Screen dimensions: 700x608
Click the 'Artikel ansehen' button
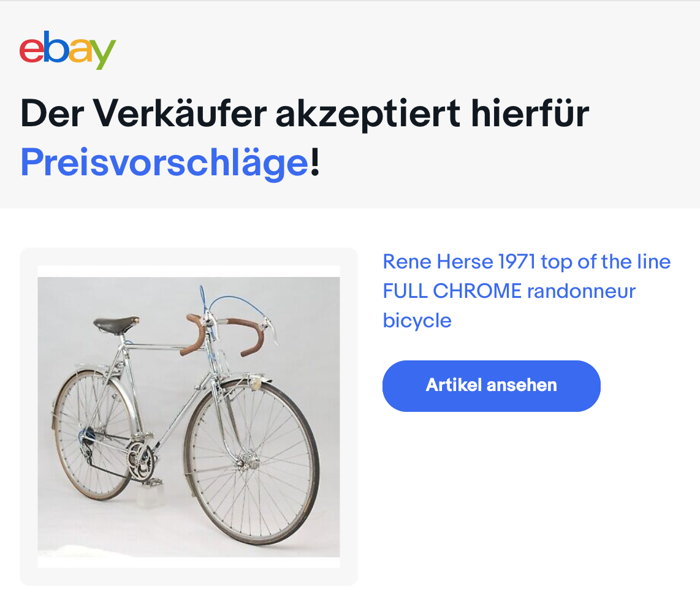pyautogui.click(x=492, y=386)
